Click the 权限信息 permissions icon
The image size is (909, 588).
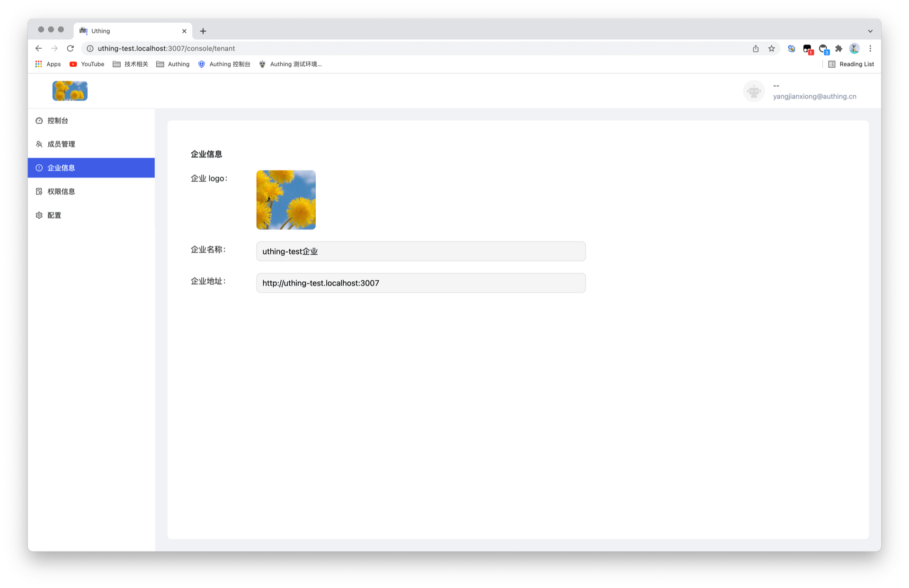pos(39,191)
